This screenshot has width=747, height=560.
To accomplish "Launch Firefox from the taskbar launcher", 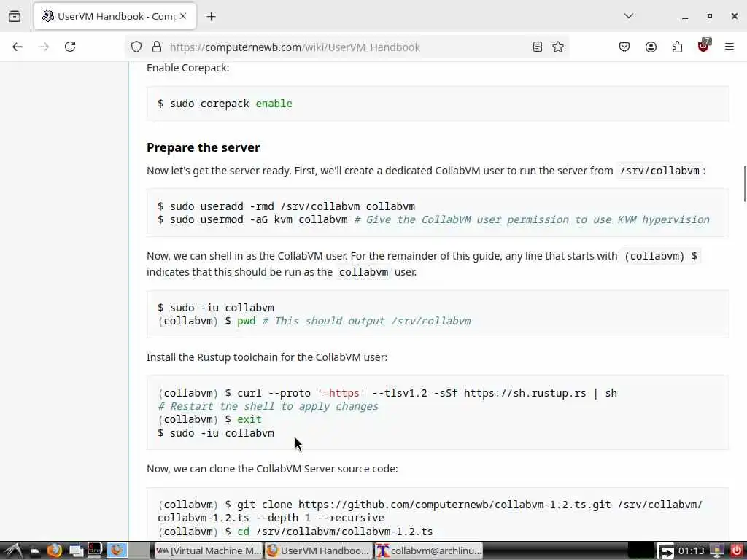I will [x=54, y=551].
